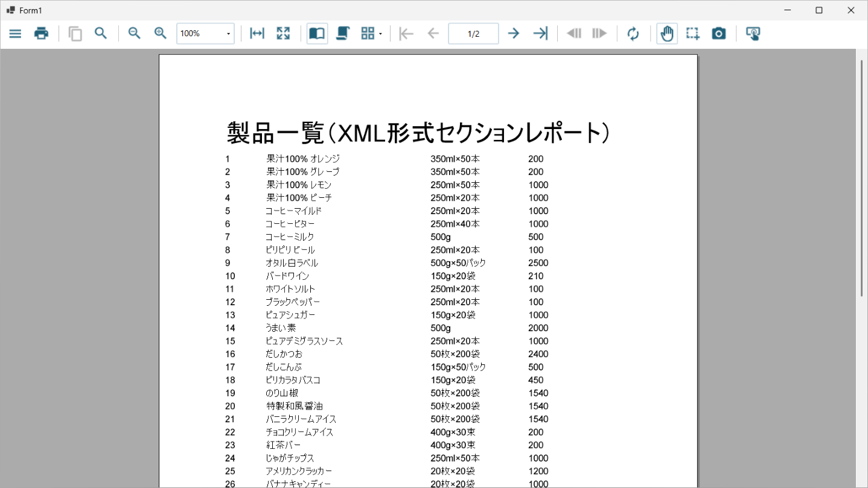
Task: Activate the Selection rectangle tool
Action: coord(693,34)
